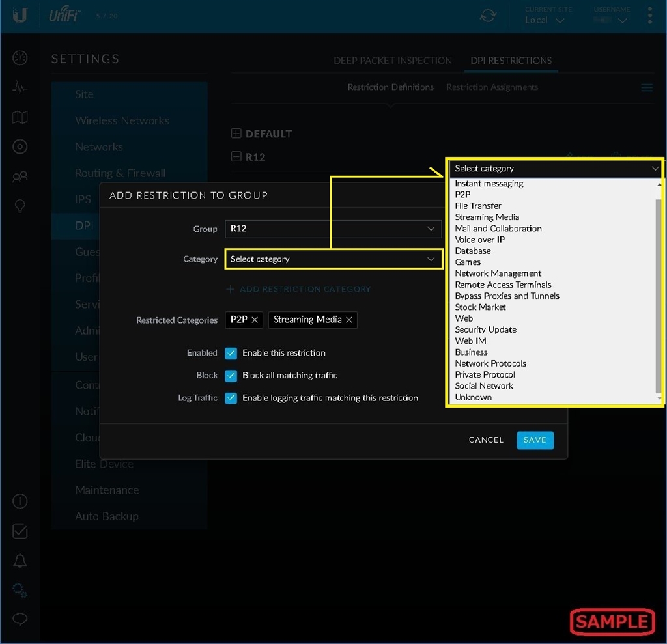Screen dimensions: 667x644
Task: Open the Devices circle icon in sidebar
Action: pyautogui.click(x=20, y=147)
